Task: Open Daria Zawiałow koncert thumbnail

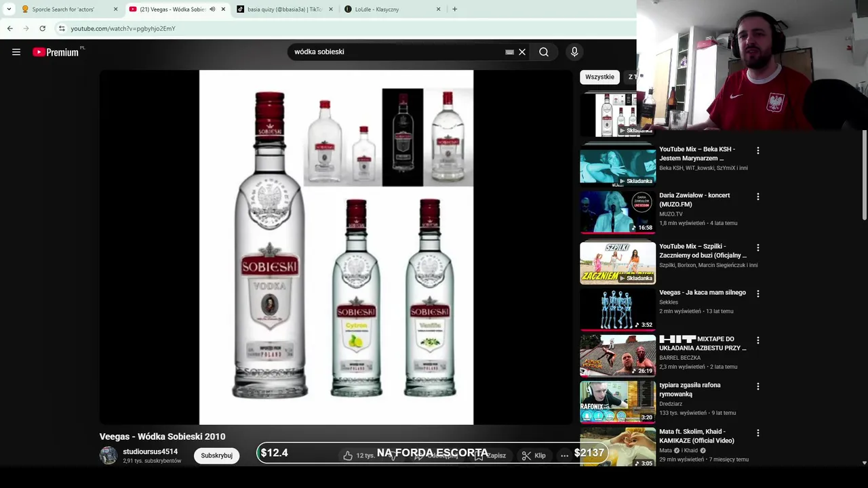Action: (618, 212)
